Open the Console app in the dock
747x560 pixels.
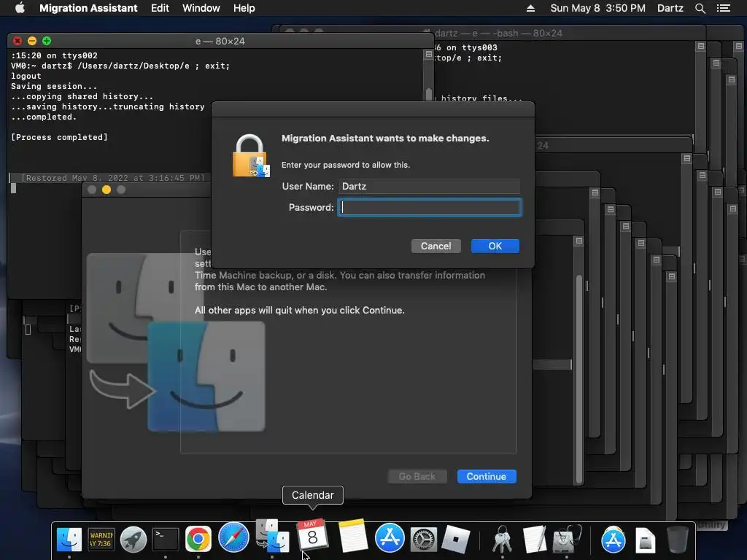tap(101, 539)
